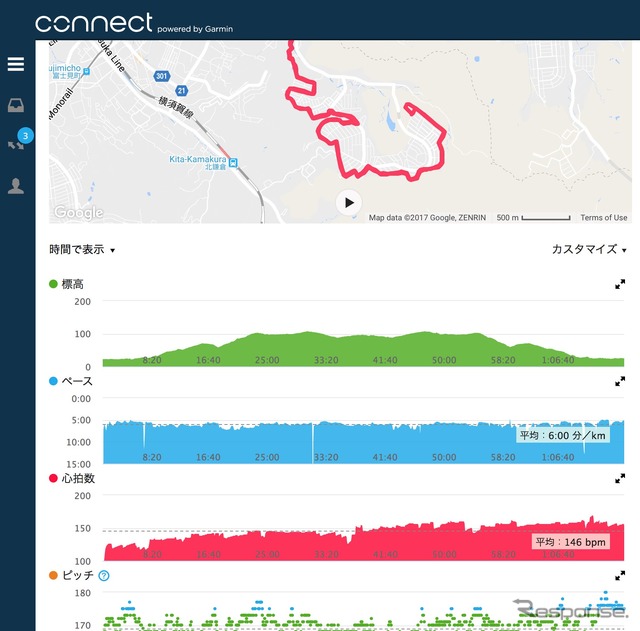Expand the 心拍数 heart rate chart
The height and width of the screenshot is (631, 640).
(620, 478)
